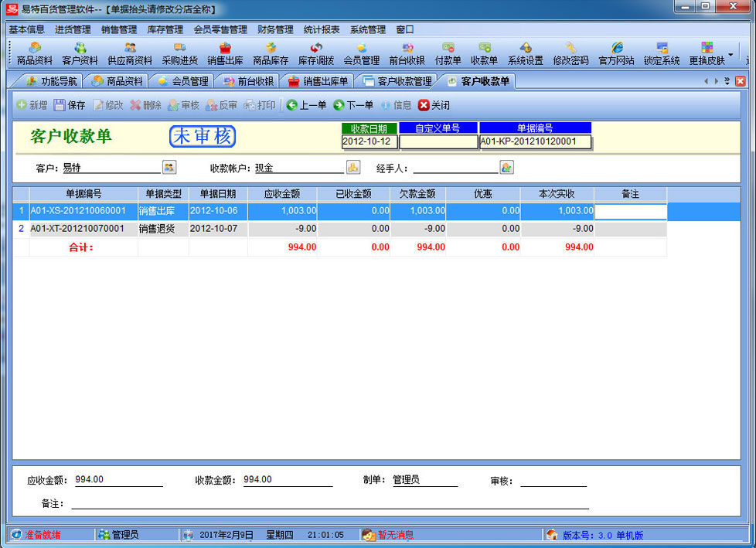Screen dimensions: 756x548
Task: Click the 保存 button
Action: (x=70, y=105)
